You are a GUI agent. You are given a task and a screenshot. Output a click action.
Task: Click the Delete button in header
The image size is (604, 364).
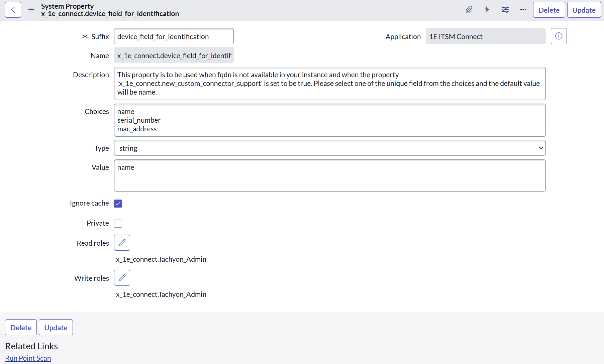tap(549, 10)
